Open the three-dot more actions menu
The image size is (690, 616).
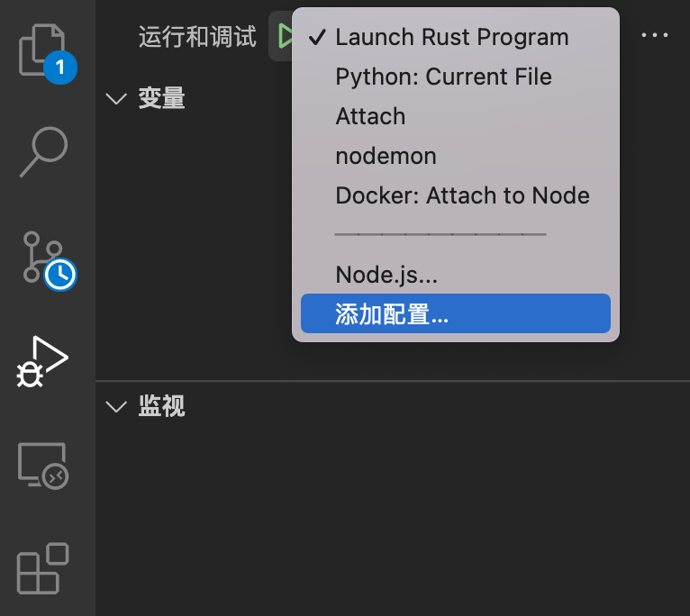pyautogui.click(x=654, y=35)
